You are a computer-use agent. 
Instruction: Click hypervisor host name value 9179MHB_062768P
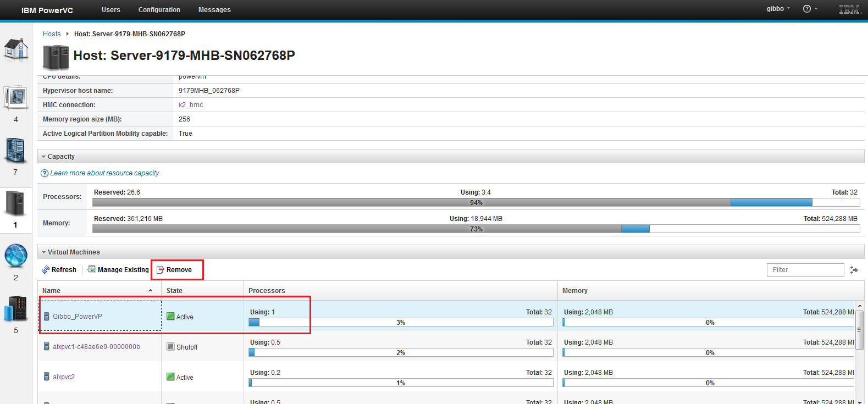209,91
